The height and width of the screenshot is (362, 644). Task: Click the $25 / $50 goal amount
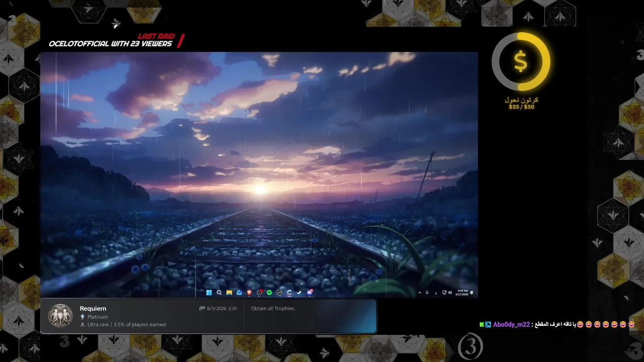coord(521,107)
